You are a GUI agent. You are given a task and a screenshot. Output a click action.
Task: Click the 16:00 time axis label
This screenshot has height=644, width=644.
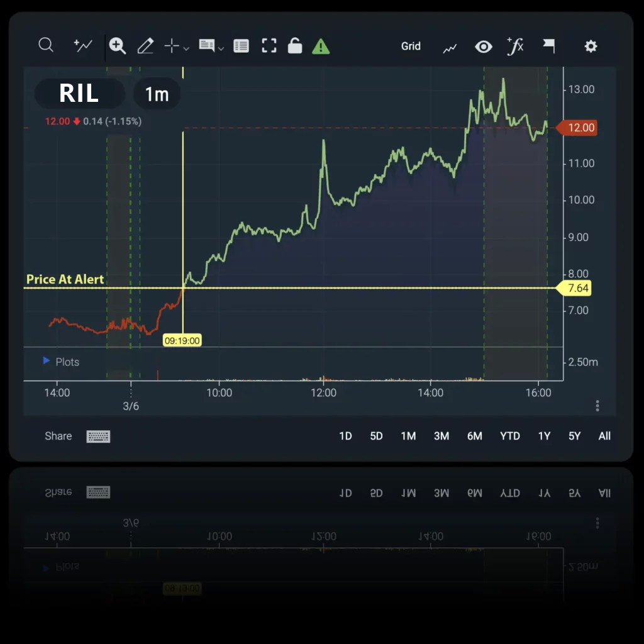coord(538,392)
